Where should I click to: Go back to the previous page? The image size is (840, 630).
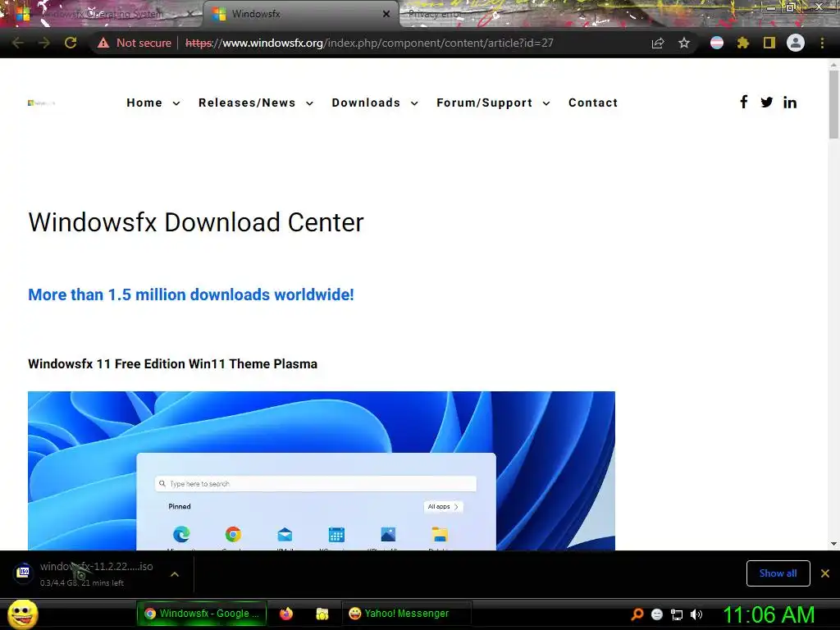click(x=17, y=43)
